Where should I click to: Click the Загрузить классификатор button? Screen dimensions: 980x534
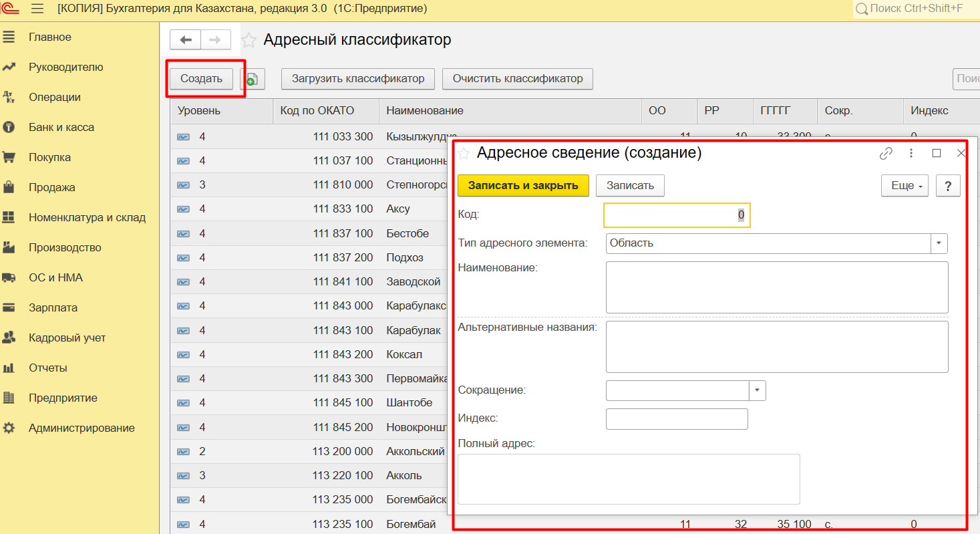(357, 79)
